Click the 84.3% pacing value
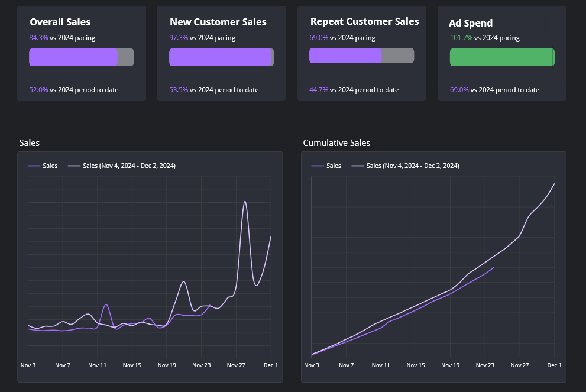Image resolution: width=586 pixels, height=392 pixels. (x=38, y=38)
